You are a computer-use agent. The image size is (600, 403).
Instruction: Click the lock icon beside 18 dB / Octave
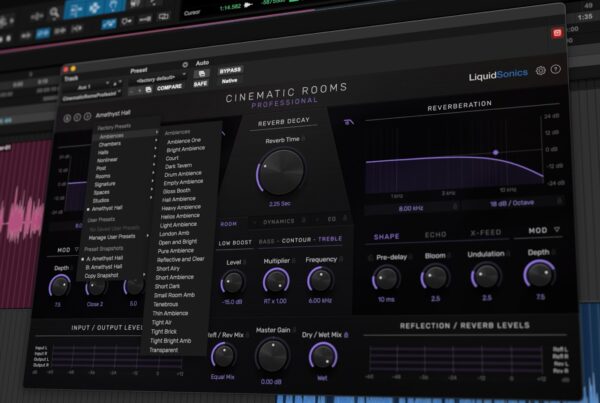tap(559, 200)
